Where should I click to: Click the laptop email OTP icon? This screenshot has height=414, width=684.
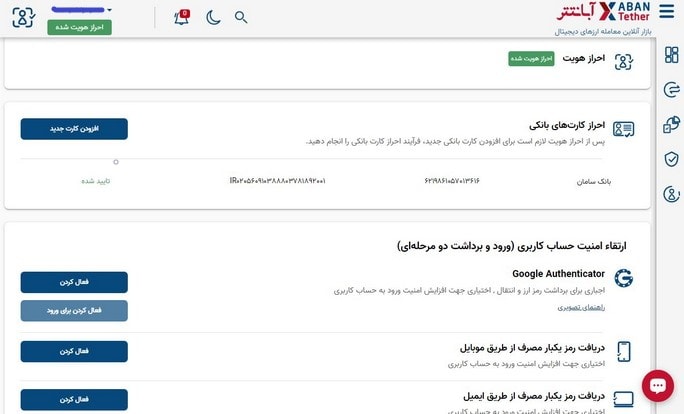623,399
